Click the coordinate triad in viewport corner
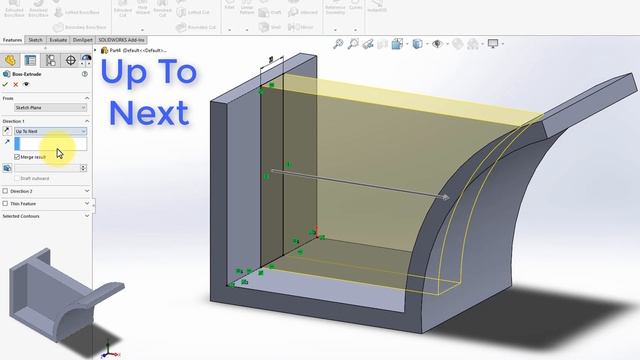The image size is (640, 360). click(109, 351)
